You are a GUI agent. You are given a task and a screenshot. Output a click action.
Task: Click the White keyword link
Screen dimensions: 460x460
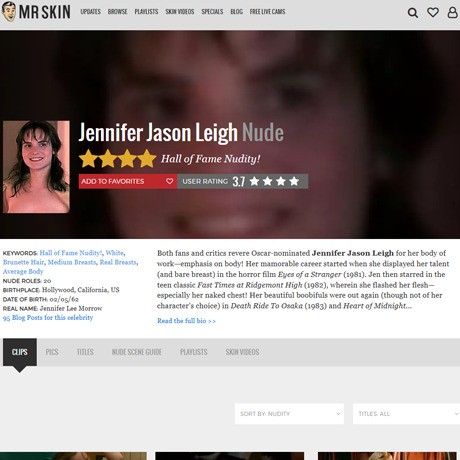(115, 253)
